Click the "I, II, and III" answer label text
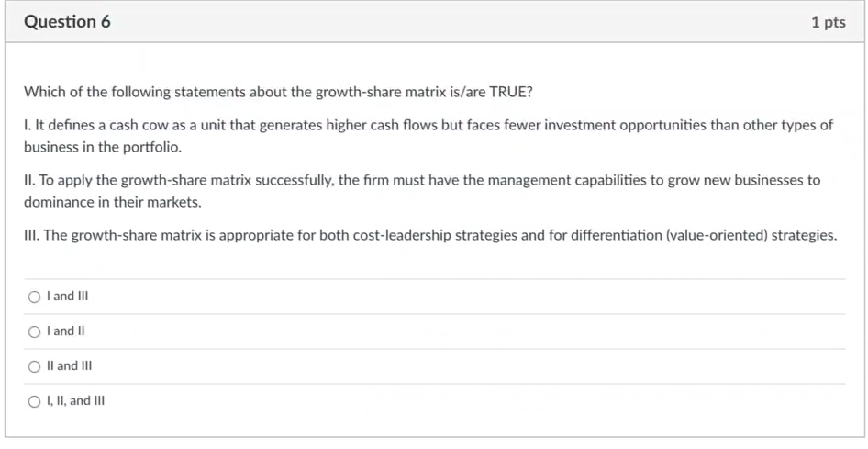 tap(76, 401)
